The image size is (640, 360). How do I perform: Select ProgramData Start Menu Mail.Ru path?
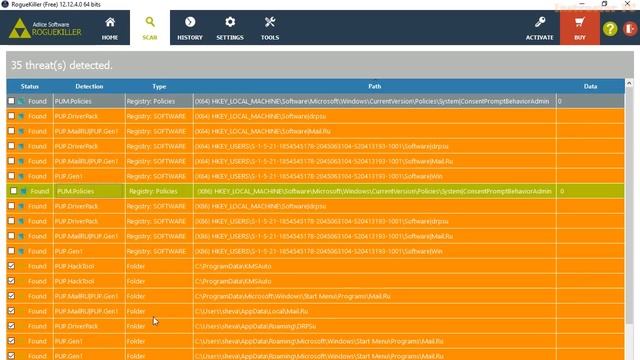(292, 296)
